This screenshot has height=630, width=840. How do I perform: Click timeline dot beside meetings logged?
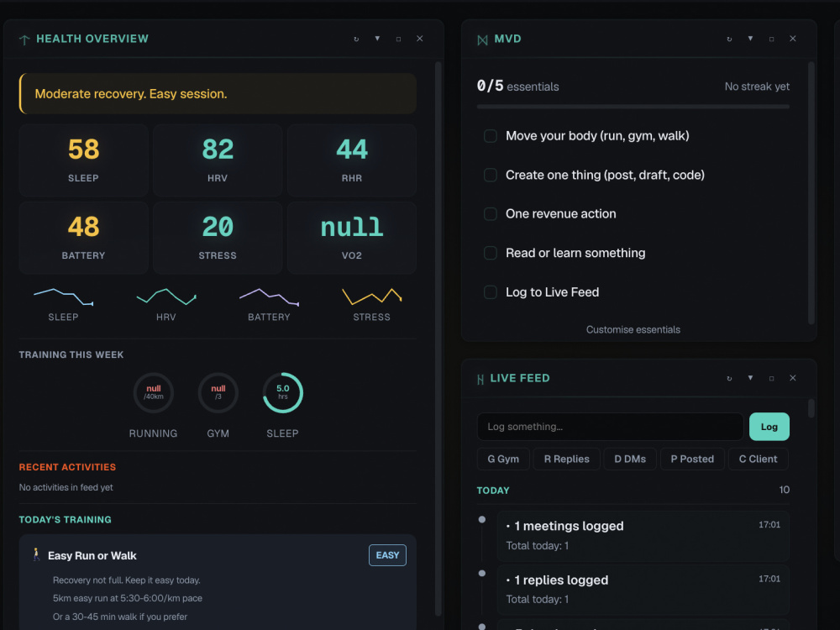(x=481, y=520)
